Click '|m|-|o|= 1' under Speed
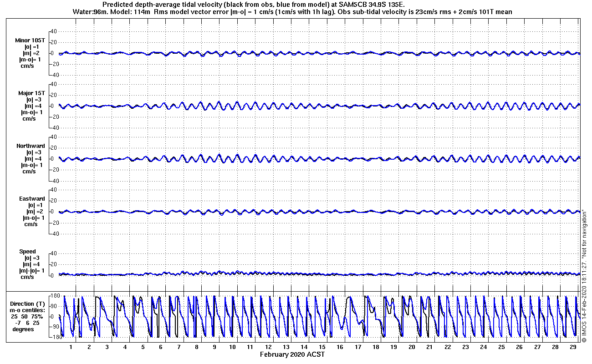The image size is (592, 364). [x=32, y=270]
